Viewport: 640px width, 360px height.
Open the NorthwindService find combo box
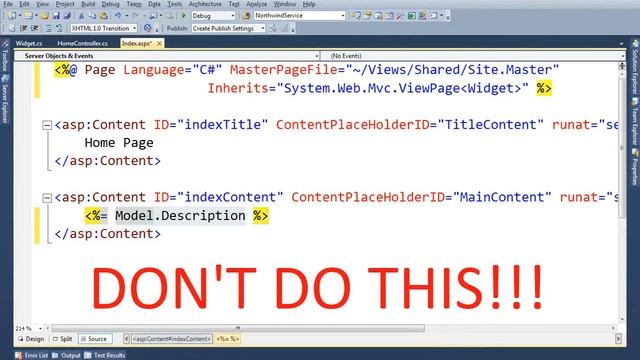[299, 16]
